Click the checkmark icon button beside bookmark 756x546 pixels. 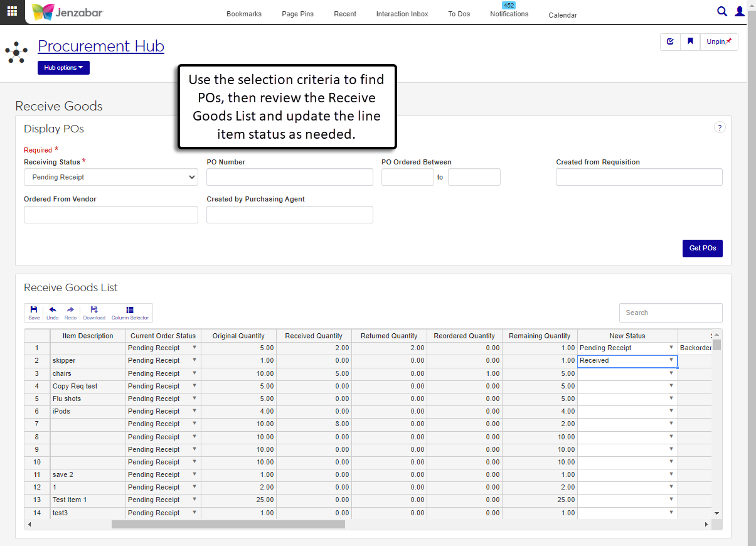click(670, 41)
